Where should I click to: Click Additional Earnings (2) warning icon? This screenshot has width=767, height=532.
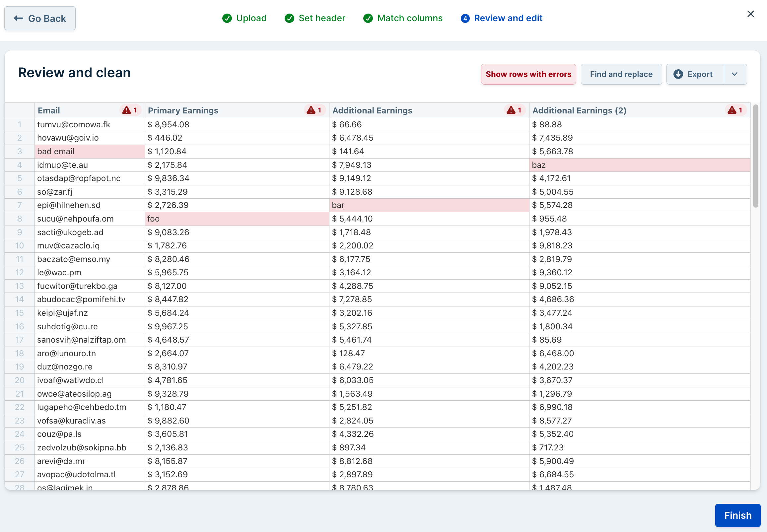click(732, 110)
